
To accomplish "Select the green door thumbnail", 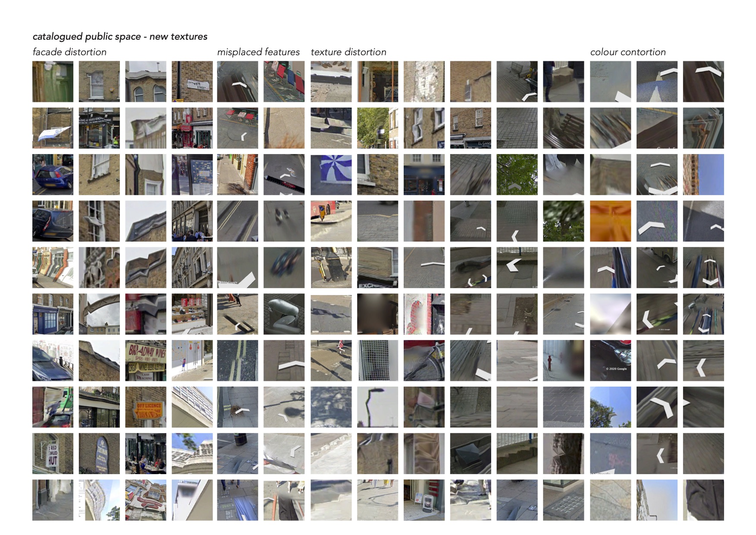I will [x=53, y=82].
